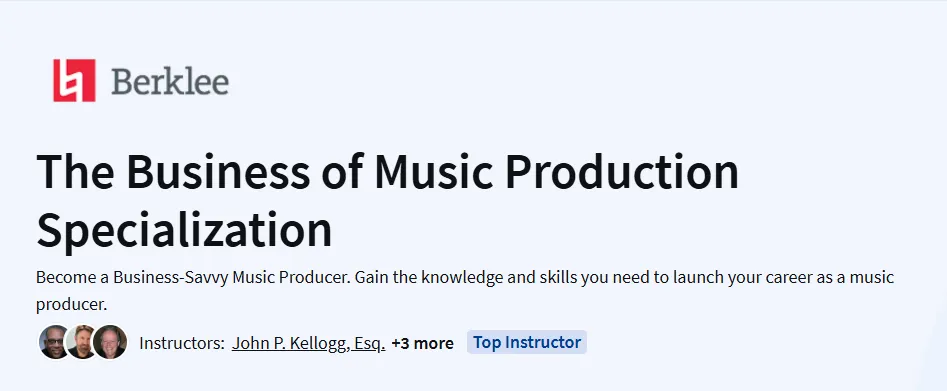
Task: Click the red Berklee logo icon
Action: tap(74, 80)
